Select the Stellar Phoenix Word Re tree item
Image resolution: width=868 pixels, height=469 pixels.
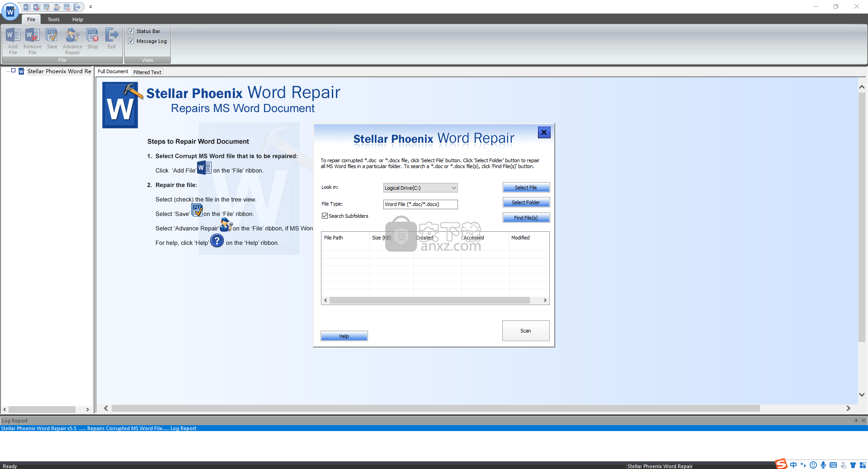click(59, 71)
